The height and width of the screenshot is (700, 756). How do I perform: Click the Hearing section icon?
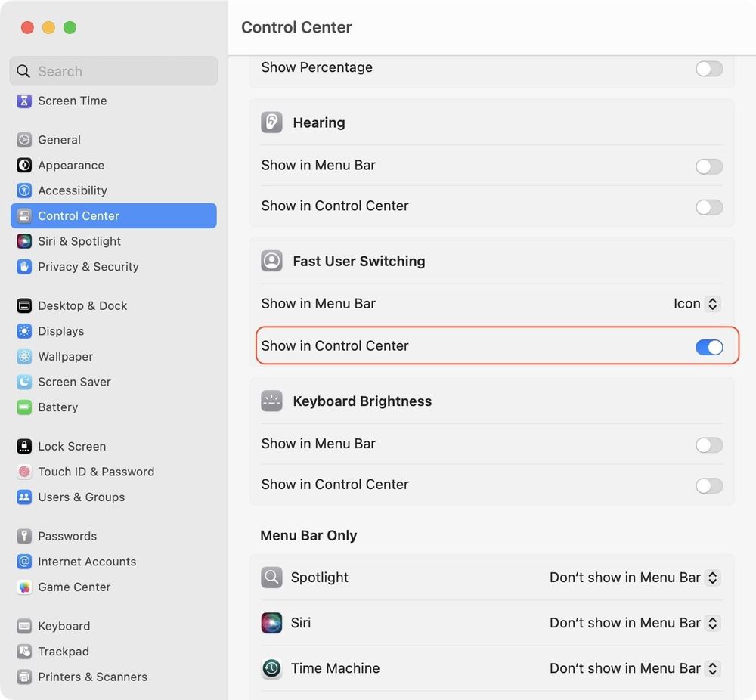(x=271, y=122)
